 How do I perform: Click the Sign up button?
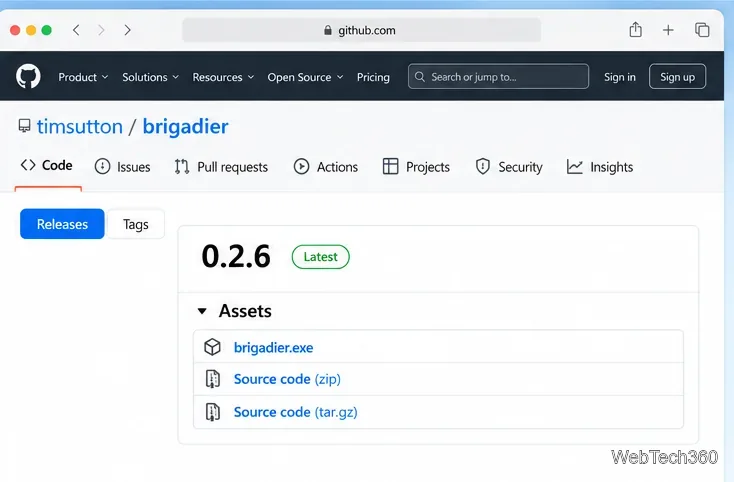pyautogui.click(x=677, y=76)
